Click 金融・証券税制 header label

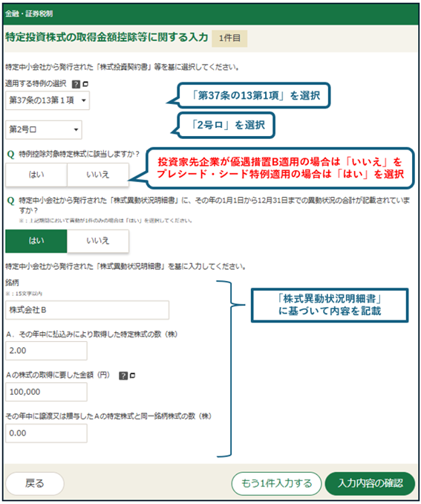(29, 14)
